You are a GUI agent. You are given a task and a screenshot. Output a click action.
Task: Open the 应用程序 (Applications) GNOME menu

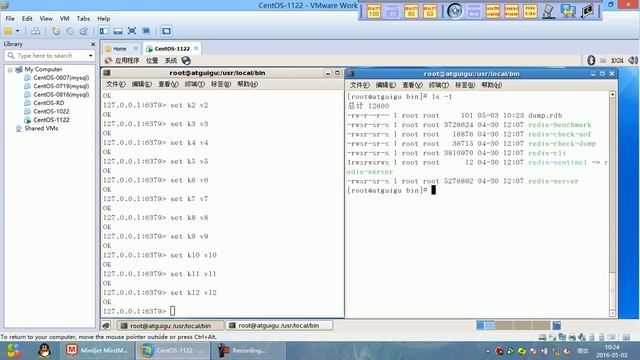127,60
